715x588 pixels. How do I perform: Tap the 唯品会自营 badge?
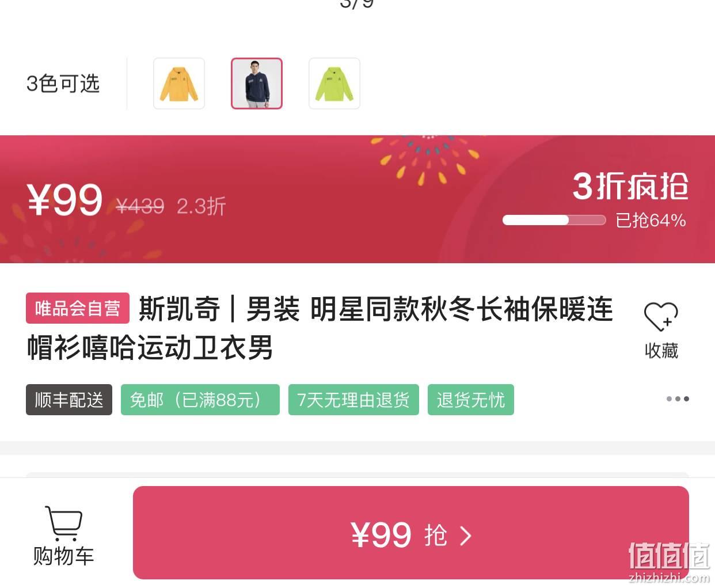[78, 308]
